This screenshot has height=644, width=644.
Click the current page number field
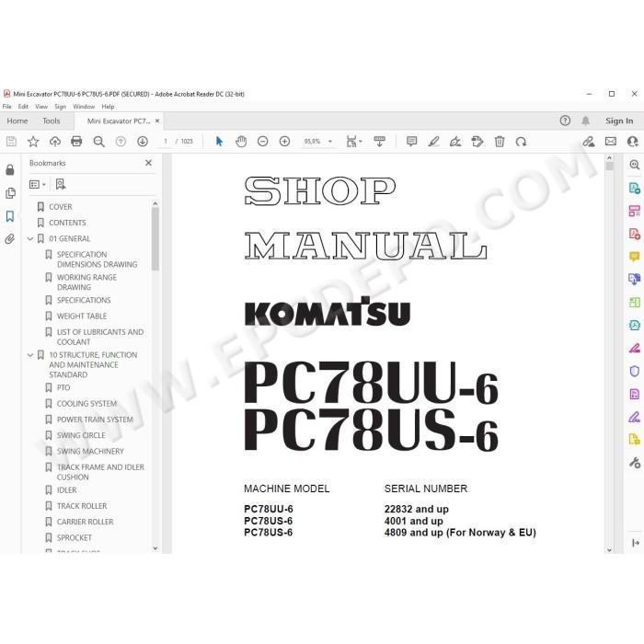166,142
